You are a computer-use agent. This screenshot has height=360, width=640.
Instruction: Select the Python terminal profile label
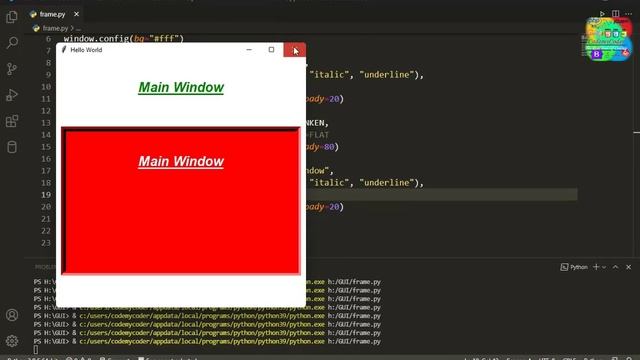click(579, 267)
